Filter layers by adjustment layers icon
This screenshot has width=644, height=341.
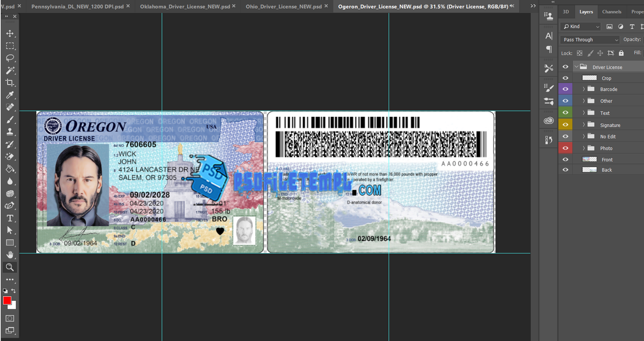(620, 27)
